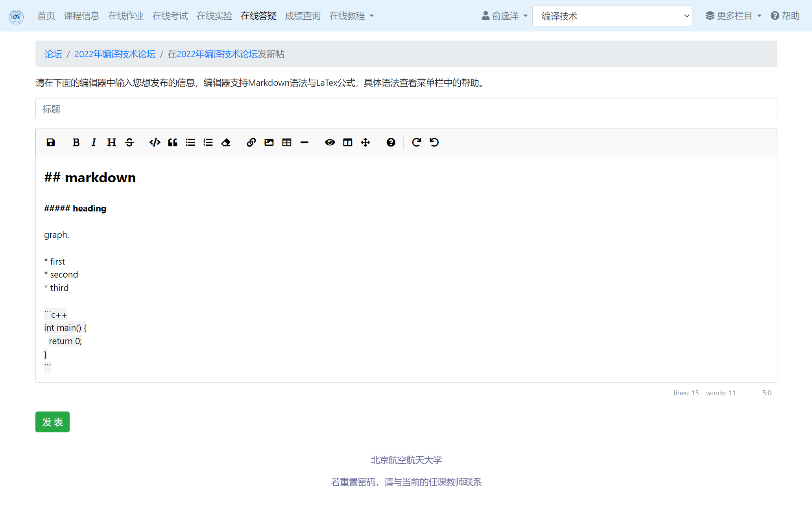Open the markdown help guide icon
Viewport: 812px width, 506px height.
pos(391,143)
